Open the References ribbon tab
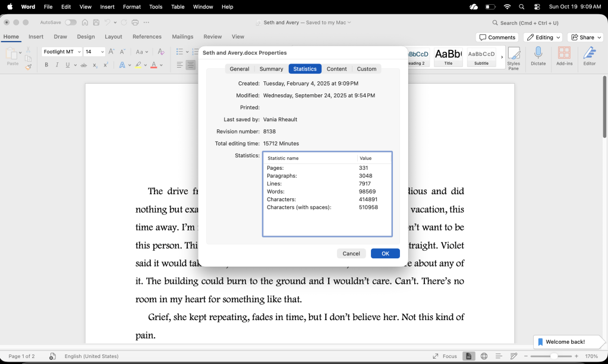This screenshot has height=364, width=608. click(146, 36)
